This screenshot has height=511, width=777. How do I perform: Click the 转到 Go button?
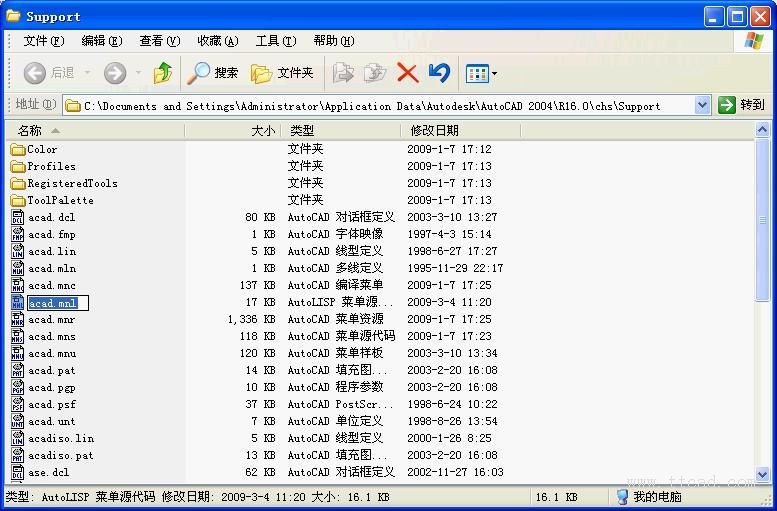[742, 105]
